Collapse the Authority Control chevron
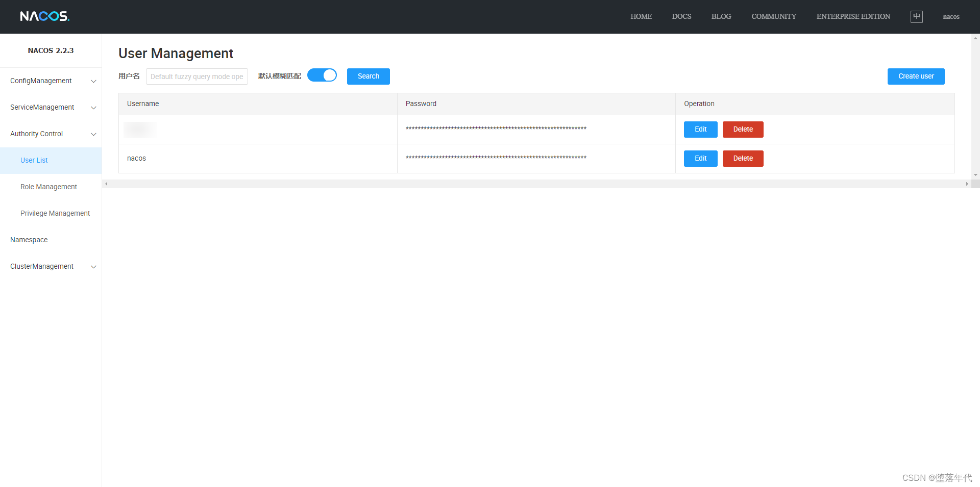This screenshot has height=487, width=980. pyautogui.click(x=93, y=134)
